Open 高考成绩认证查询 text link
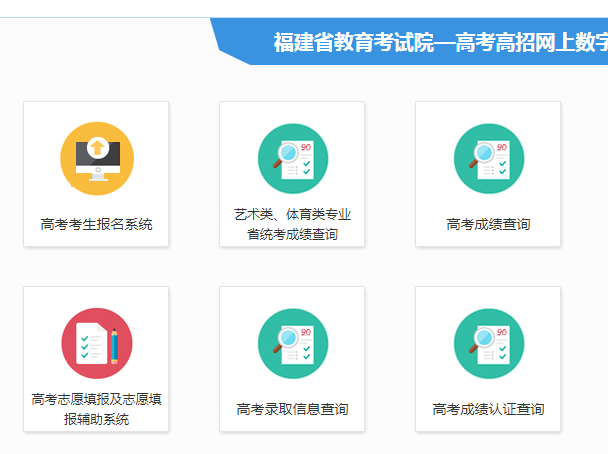The width and height of the screenshot is (608, 454). [488, 409]
